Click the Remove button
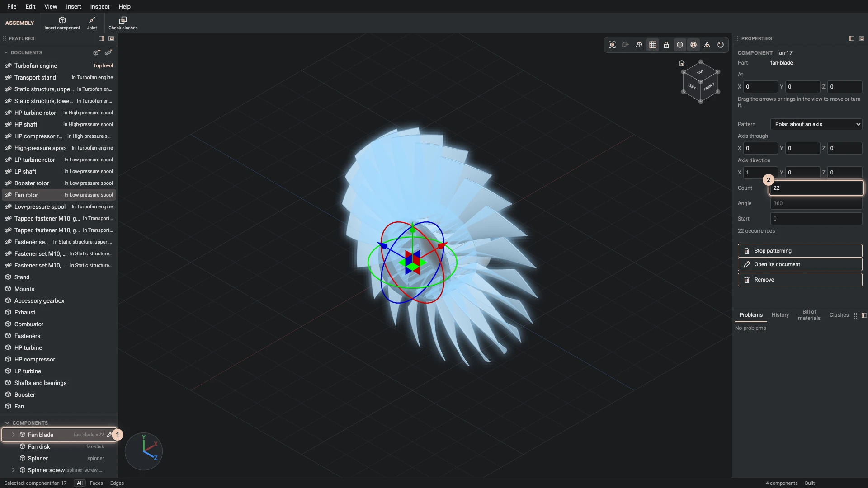 [800, 280]
